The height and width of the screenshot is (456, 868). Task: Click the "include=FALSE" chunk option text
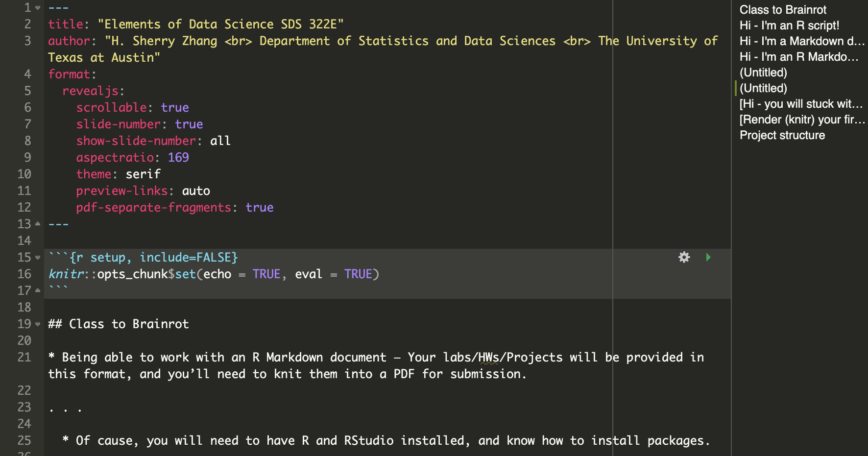tap(188, 258)
